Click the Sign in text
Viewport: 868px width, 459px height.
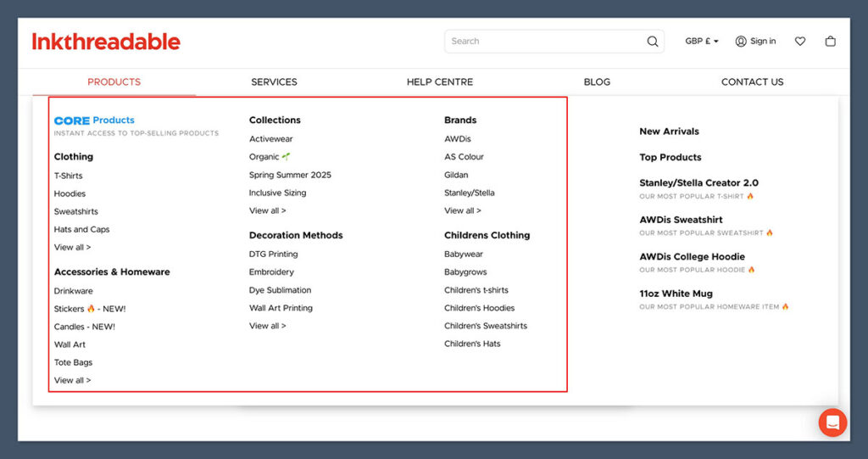(764, 41)
